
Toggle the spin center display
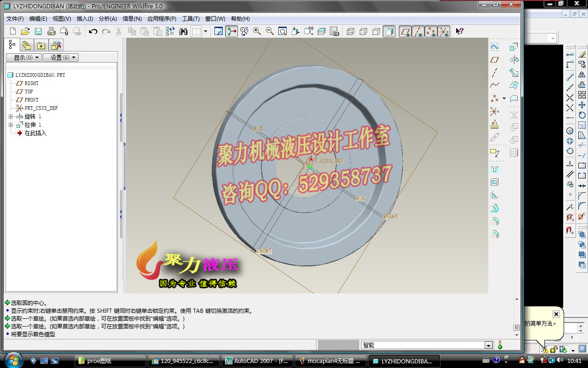tap(232, 31)
